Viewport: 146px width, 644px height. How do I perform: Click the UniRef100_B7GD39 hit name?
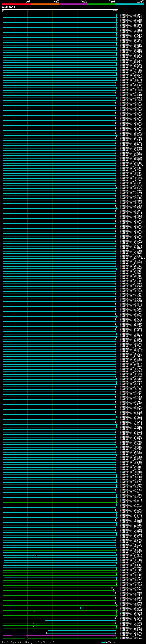click(131, 67)
